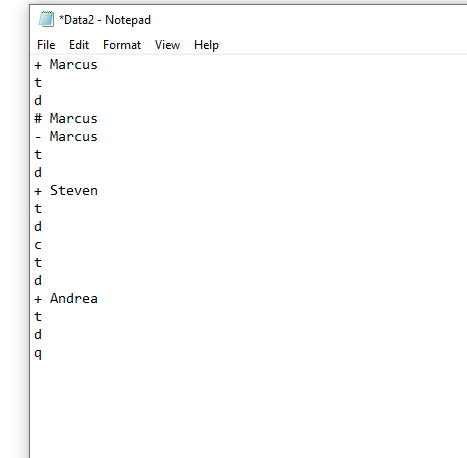Place the cursor on line '+ Steven'
467x458 pixels.
click(x=66, y=191)
